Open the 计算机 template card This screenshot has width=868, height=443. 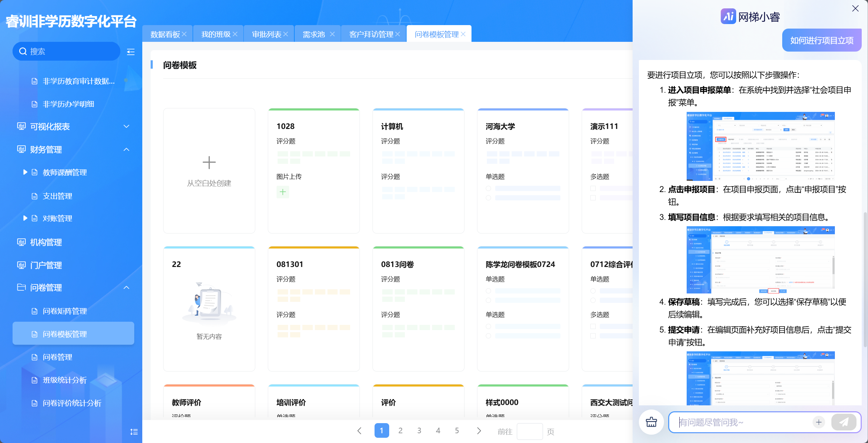[418, 171]
